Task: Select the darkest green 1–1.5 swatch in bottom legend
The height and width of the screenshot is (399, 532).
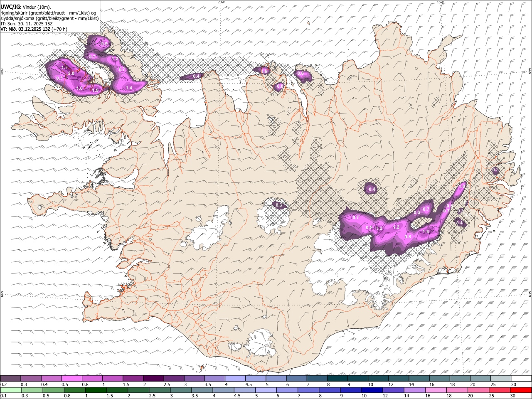Action: pyautogui.click(x=95, y=390)
